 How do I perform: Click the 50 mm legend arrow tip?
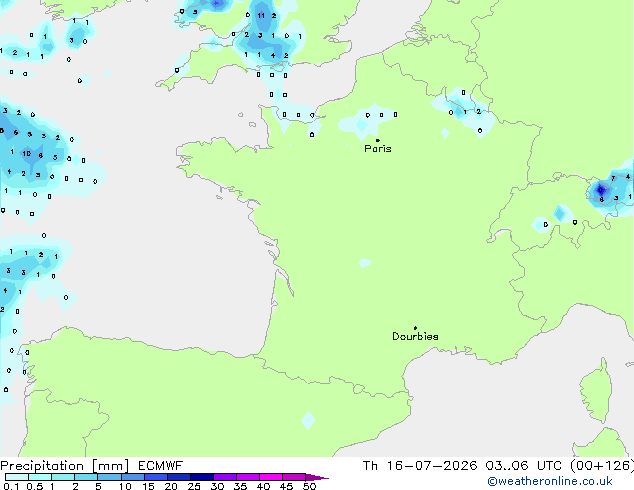point(317,477)
